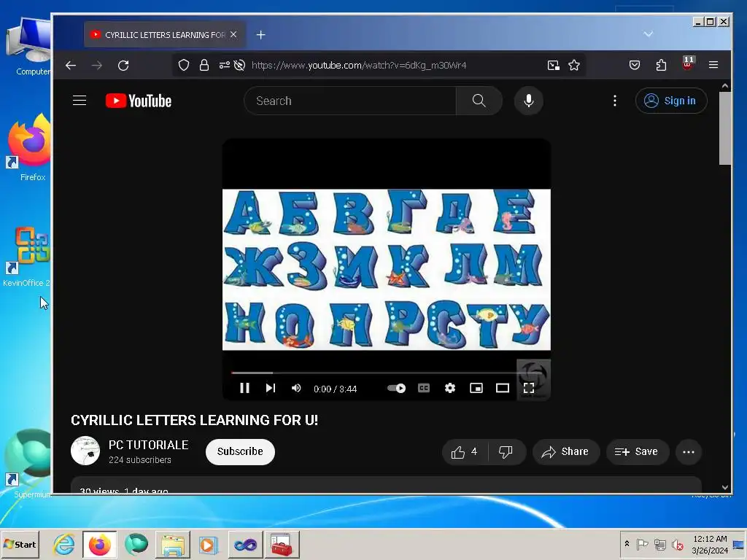Open a new tab

tap(260, 35)
